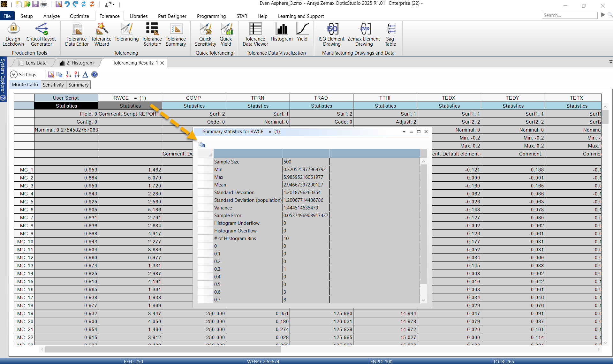The image size is (613, 364).
Task: Run Quick Yield analysis
Action: tap(226, 34)
